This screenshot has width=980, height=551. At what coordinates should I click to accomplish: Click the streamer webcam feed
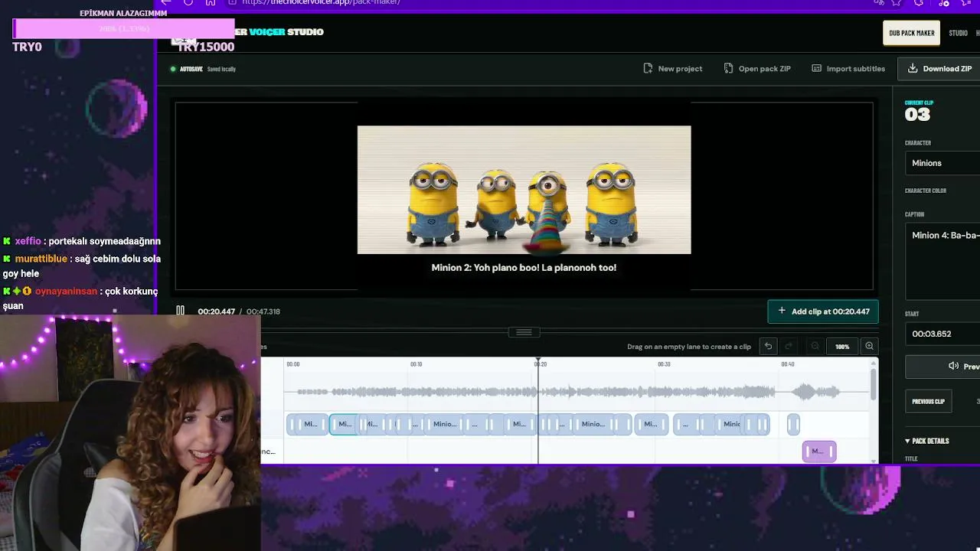pos(130,432)
